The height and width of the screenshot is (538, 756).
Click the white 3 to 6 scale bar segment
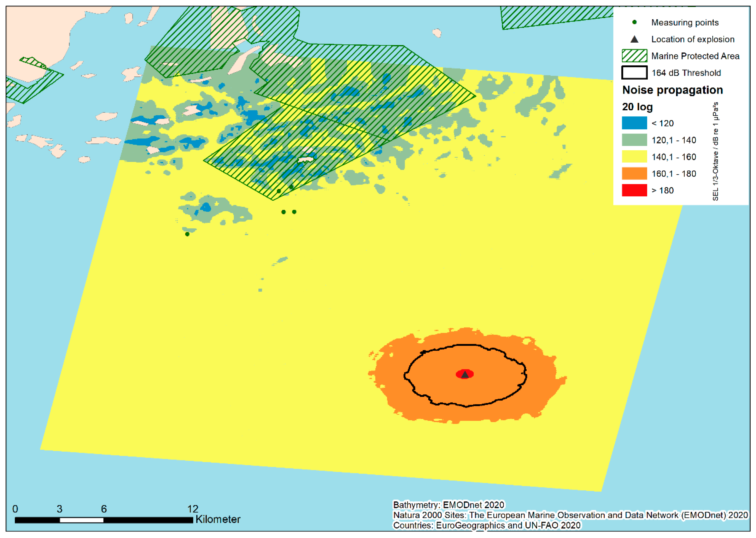click(x=81, y=520)
